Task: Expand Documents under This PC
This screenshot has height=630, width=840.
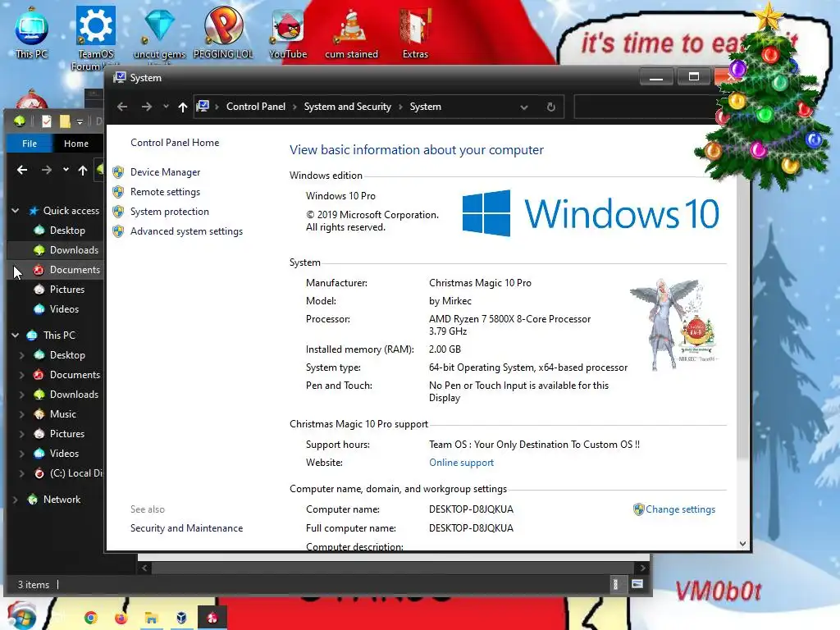Action: point(21,375)
